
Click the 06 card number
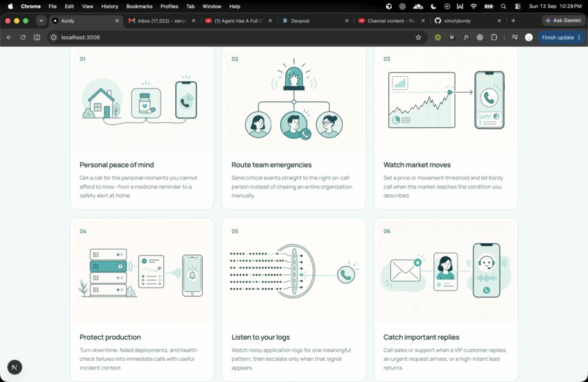(387, 232)
